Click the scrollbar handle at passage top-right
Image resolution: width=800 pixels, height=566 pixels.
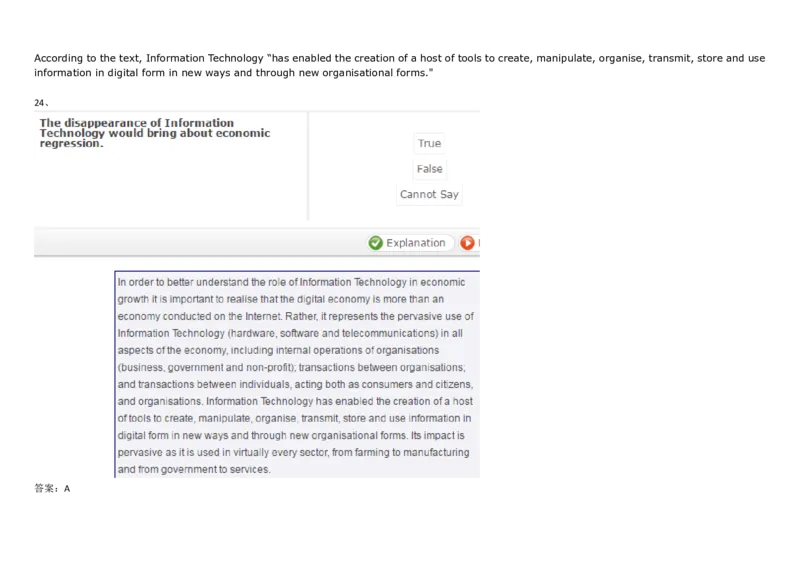[484, 268]
